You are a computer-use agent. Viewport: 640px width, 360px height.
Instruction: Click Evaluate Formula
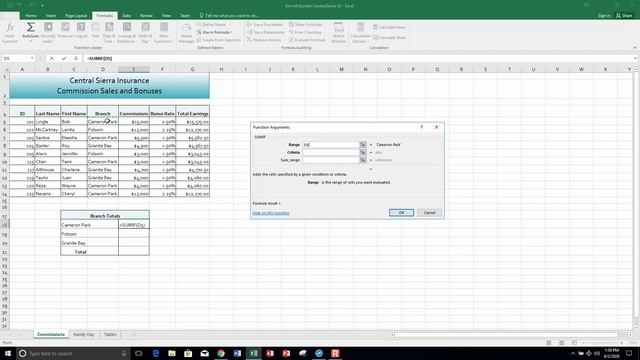pyautogui.click(x=307, y=40)
